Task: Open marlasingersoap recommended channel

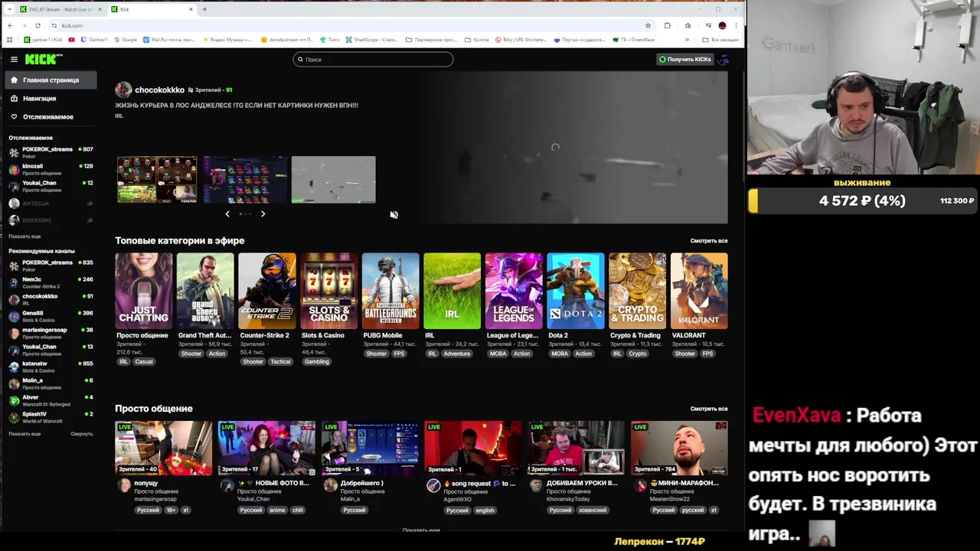Action: [x=50, y=333]
